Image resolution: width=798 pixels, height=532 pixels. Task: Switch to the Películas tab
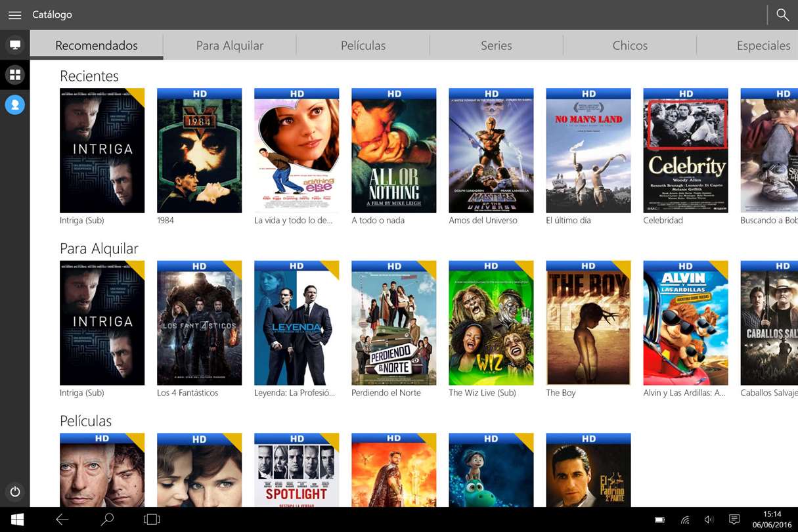[x=363, y=45]
